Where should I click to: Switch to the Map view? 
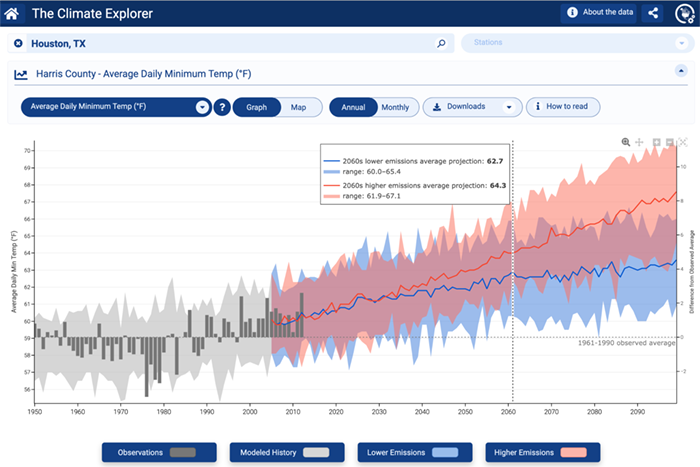(x=299, y=107)
